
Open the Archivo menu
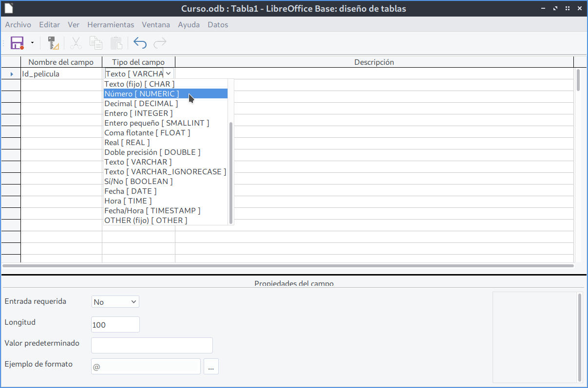tap(18, 24)
